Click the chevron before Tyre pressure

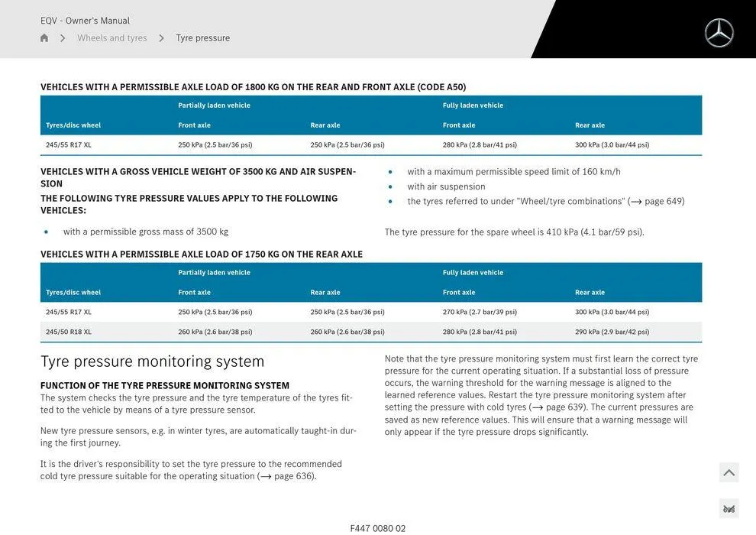pyautogui.click(x=160, y=37)
